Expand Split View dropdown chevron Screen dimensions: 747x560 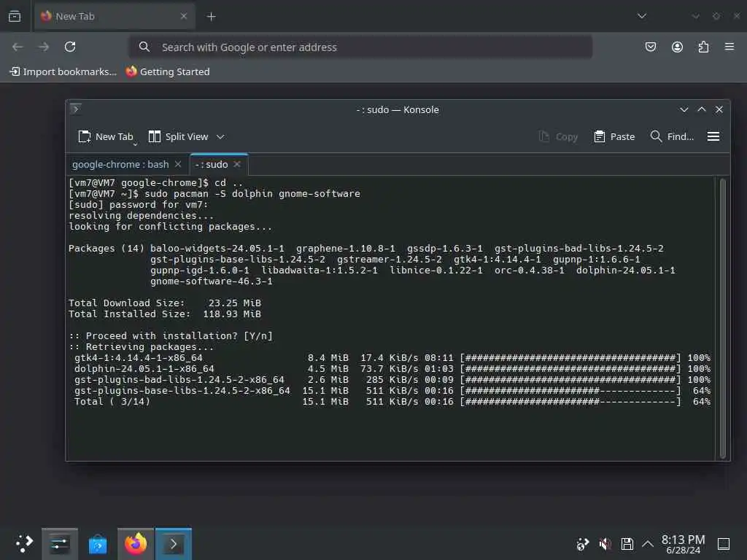pos(220,136)
